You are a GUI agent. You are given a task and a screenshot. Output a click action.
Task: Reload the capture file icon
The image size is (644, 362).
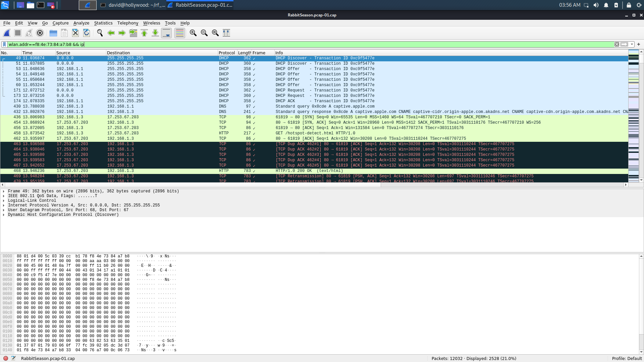[87, 33]
